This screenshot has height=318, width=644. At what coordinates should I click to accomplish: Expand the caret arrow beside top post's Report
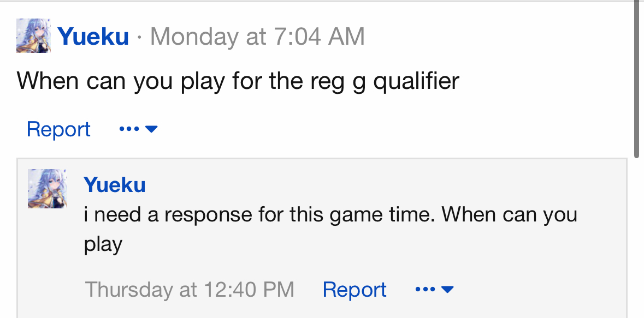pyautogui.click(x=152, y=129)
